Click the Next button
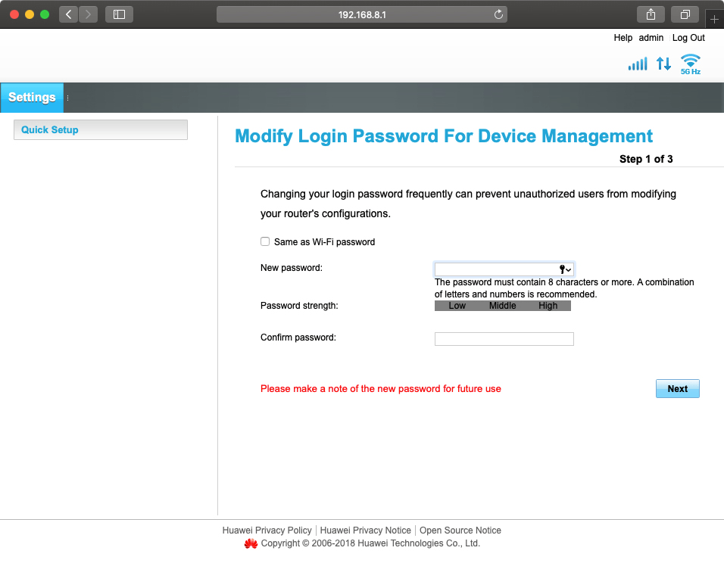 click(x=677, y=389)
